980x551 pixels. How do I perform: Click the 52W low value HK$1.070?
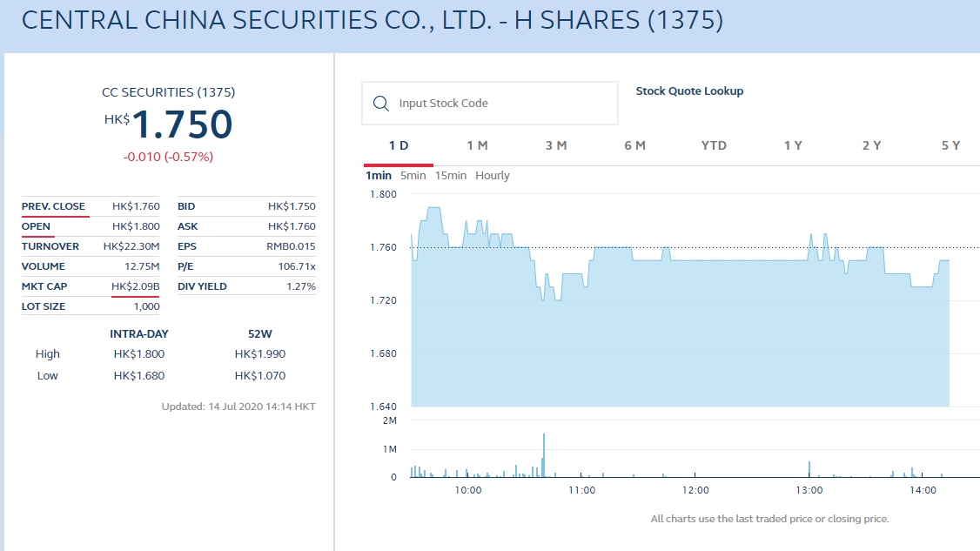point(260,376)
